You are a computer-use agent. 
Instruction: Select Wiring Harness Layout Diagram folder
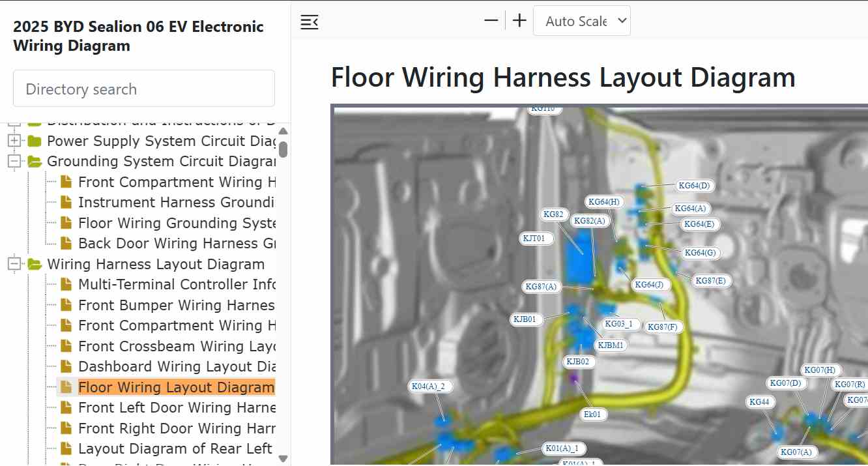coord(156,264)
